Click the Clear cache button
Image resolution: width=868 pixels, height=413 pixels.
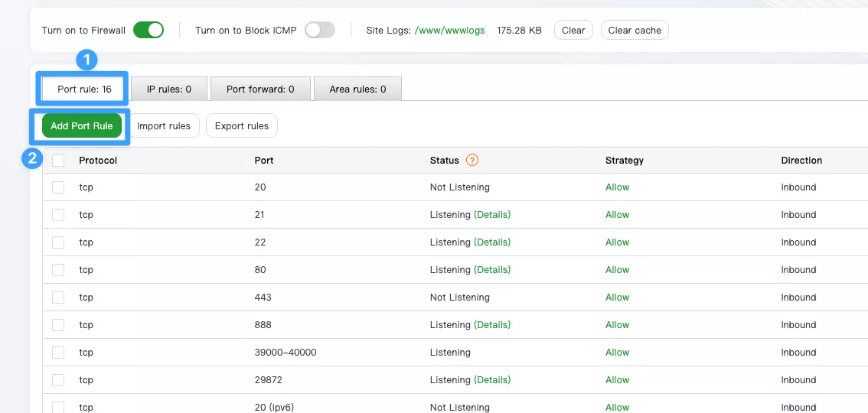click(634, 31)
